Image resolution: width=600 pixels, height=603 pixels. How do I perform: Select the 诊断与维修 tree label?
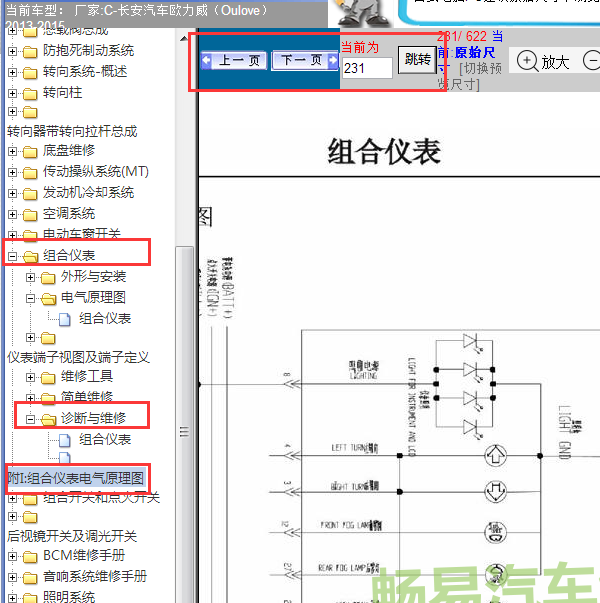click(x=93, y=418)
